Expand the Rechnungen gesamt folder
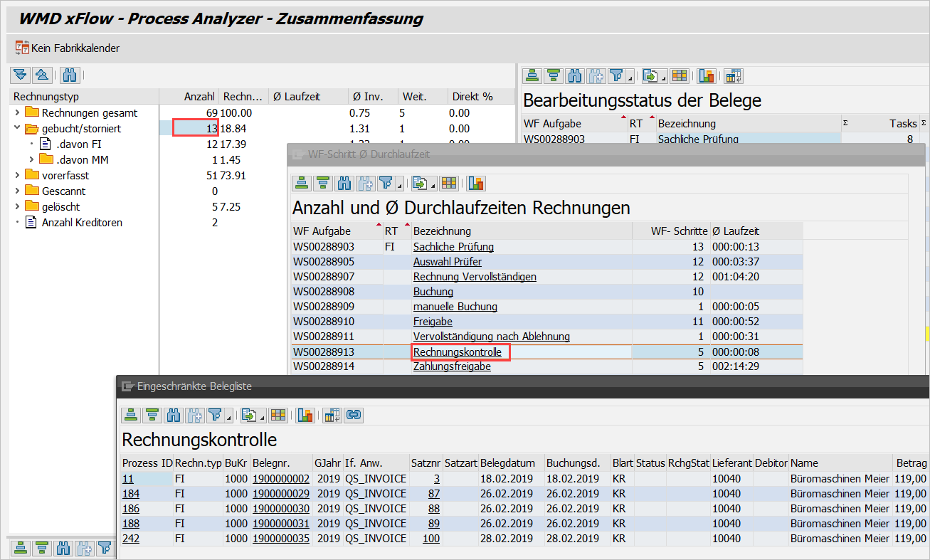The height and width of the screenshot is (560, 930). click(17, 112)
